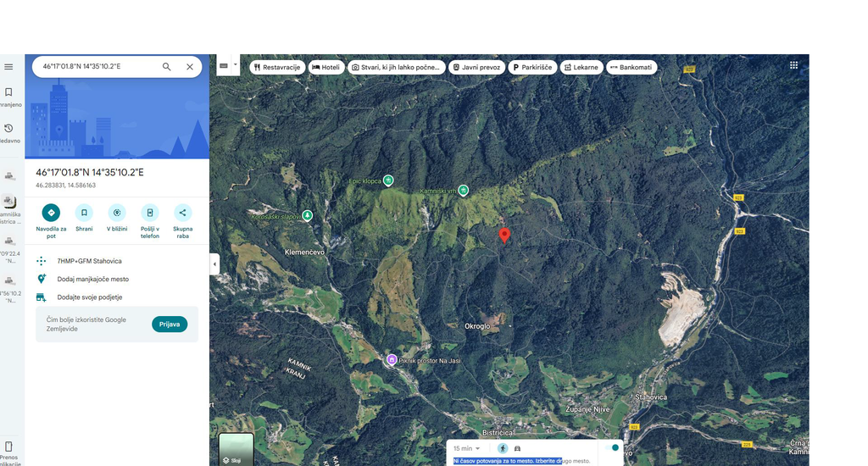Toggle the travel time switch

coord(612,447)
